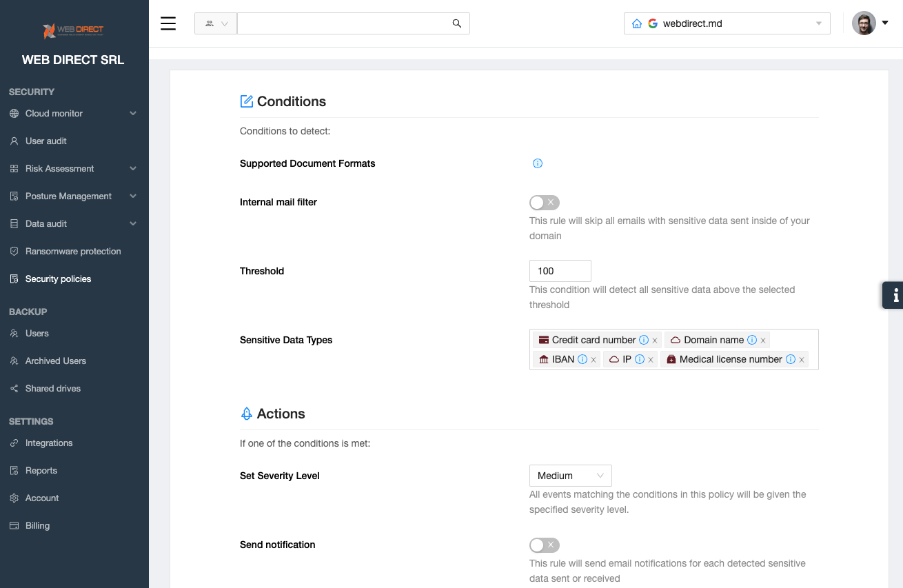Click the user avatar picture
This screenshot has height=588, width=903.
click(x=864, y=23)
